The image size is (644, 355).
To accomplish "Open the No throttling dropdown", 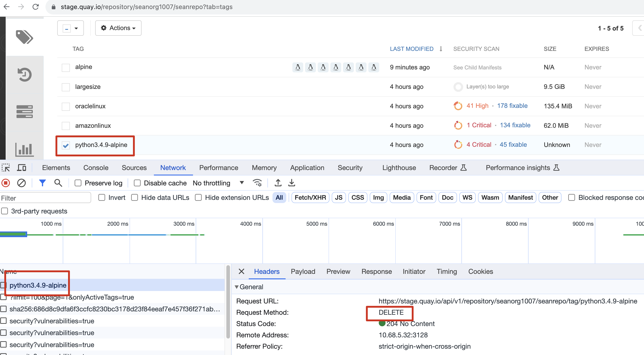I will point(218,183).
